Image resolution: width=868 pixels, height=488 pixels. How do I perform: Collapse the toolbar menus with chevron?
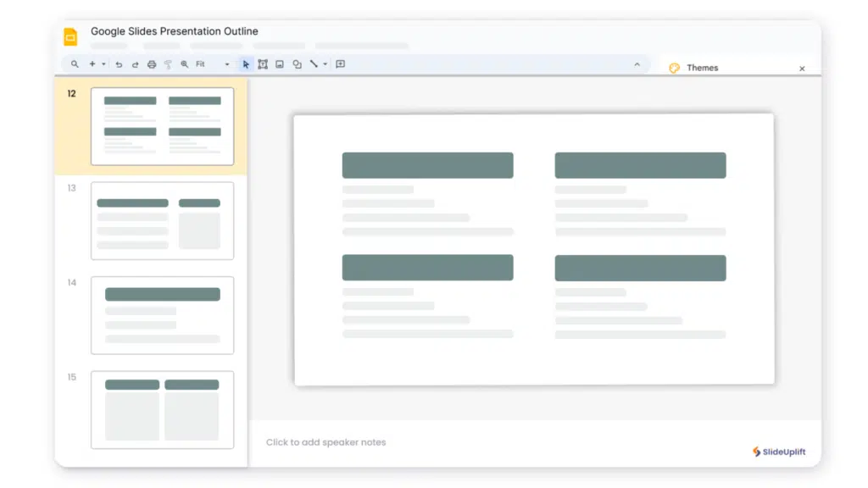click(x=637, y=64)
